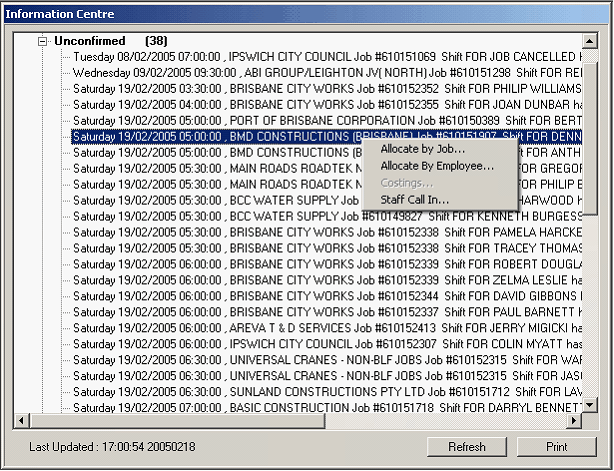Collapse the Unconfirmed tree node
This screenshot has width=614, height=471.
43,41
